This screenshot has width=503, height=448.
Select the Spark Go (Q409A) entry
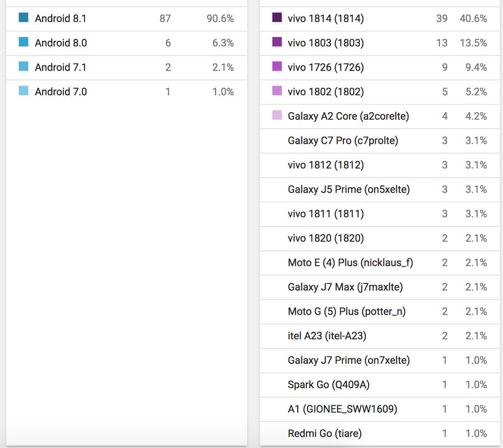(328, 385)
